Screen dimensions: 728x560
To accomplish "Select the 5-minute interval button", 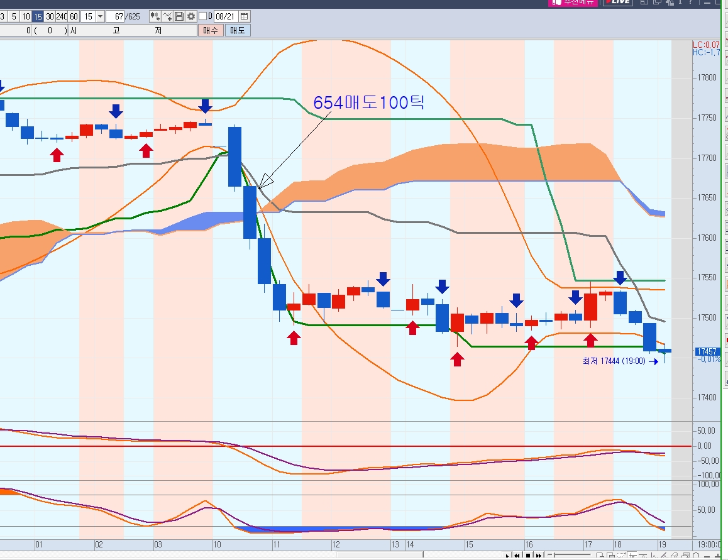I will pyautogui.click(x=14, y=17).
